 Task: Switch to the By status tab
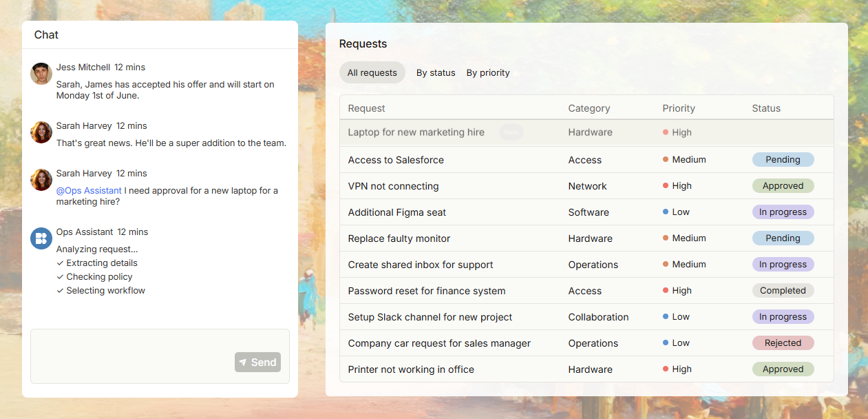click(436, 72)
